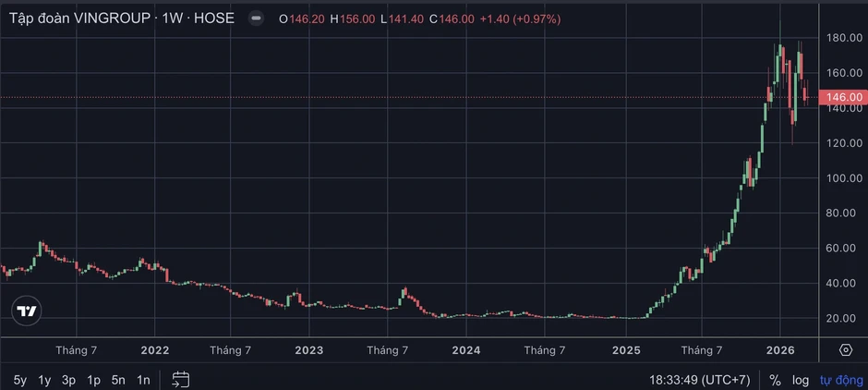The width and height of the screenshot is (868, 390).
Task: Click the 100.00 price axis label
Action: tap(844, 177)
